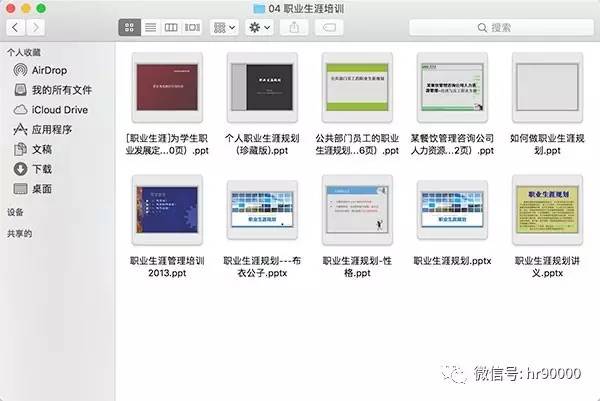600x401 pixels.
Task: Select 桌面 in the sidebar
Action: tap(42, 188)
